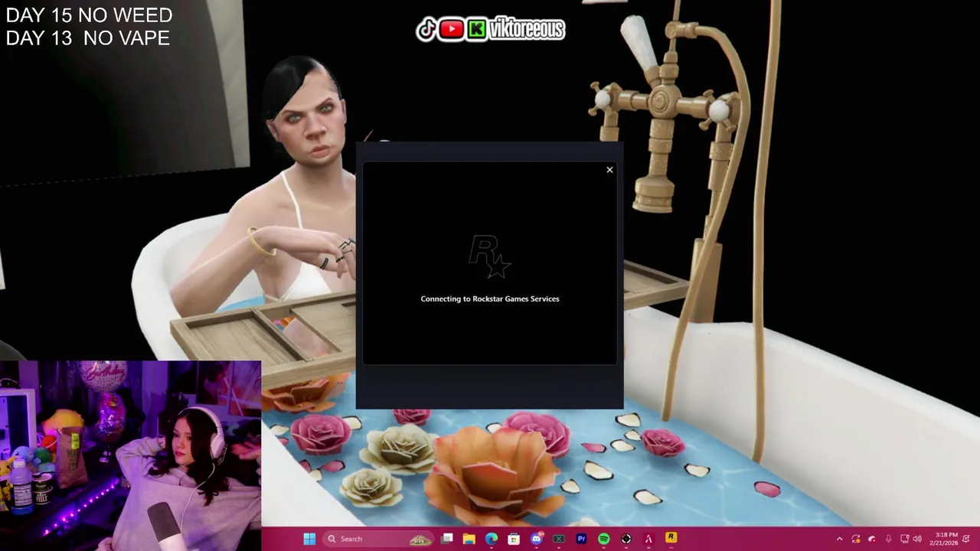Open the notifications bell icon
The width and height of the screenshot is (980, 551).
point(967,539)
